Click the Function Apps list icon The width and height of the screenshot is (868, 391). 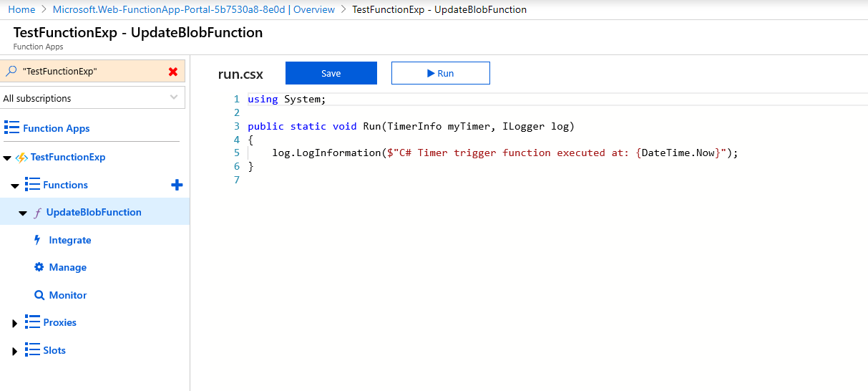[x=11, y=127]
